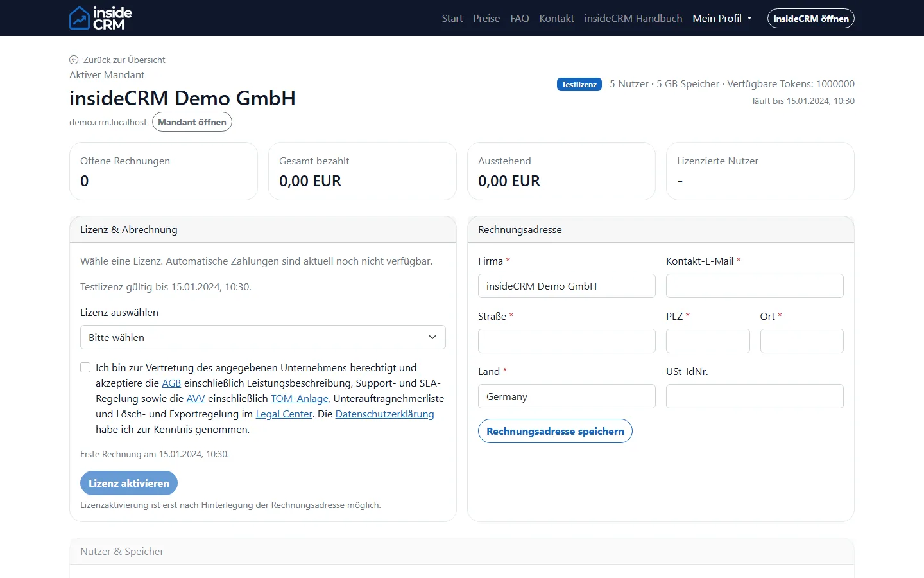This screenshot has width=924, height=578.
Task: Visit the Legal Center link
Action: (284, 414)
